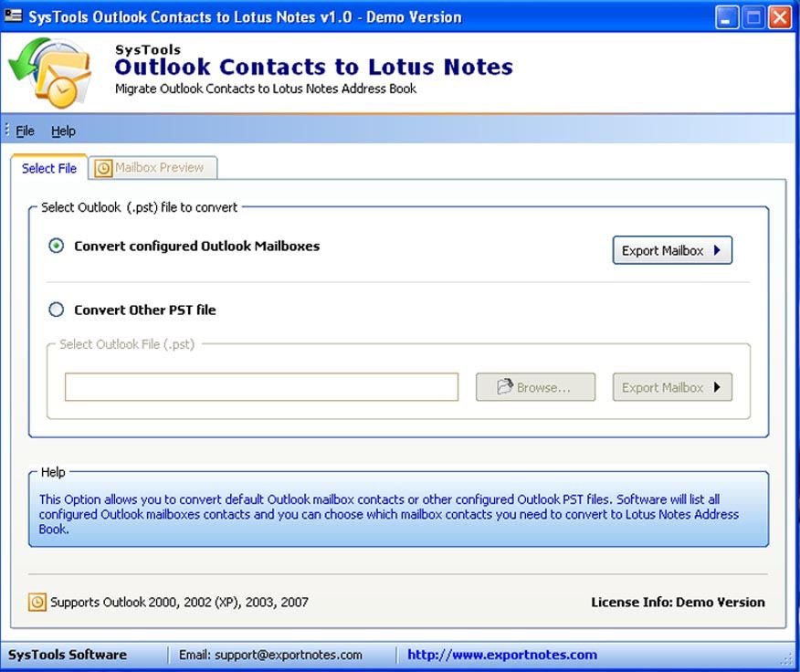Click the folder icon on Browse button

(x=505, y=387)
